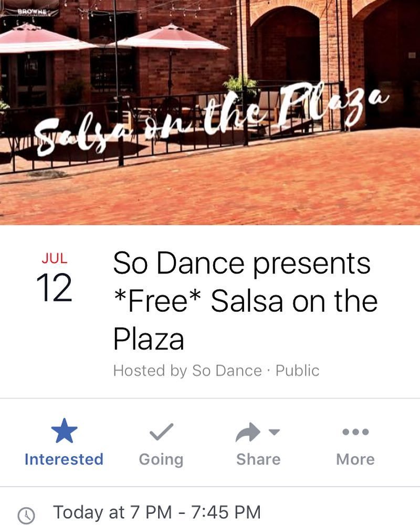Mark attendance via the "Going" label

(x=161, y=459)
